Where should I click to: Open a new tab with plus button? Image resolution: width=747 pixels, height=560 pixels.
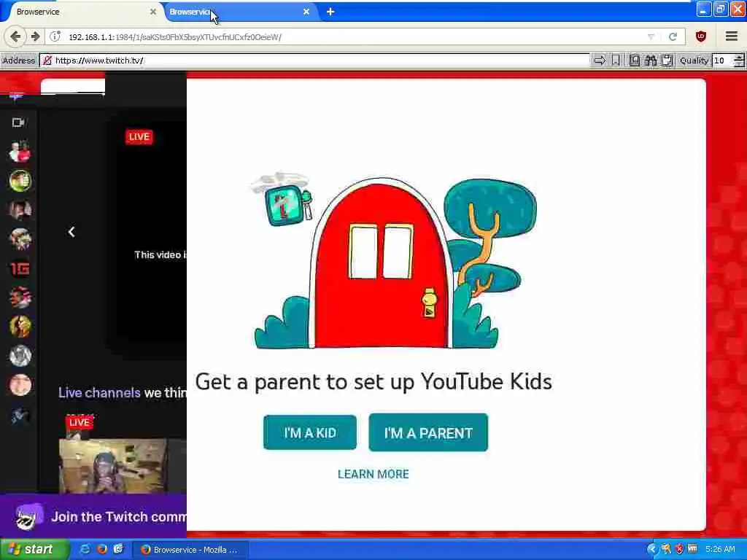pyautogui.click(x=330, y=12)
